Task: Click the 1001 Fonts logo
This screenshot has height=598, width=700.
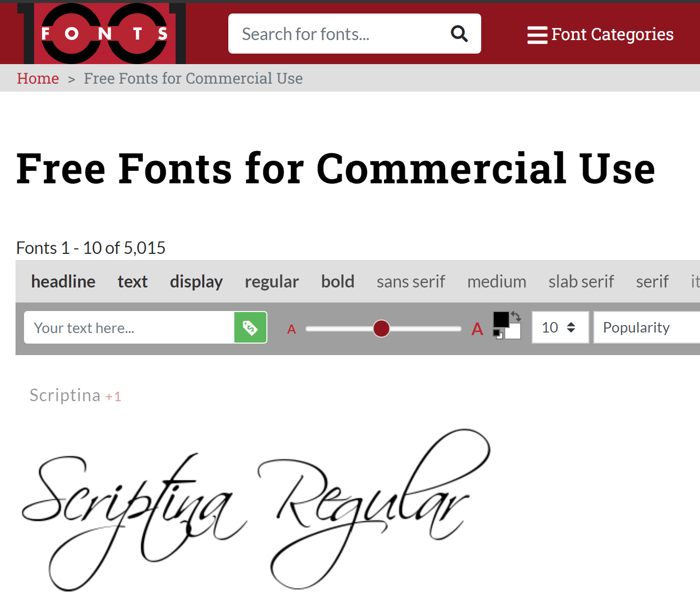Action: click(102, 33)
